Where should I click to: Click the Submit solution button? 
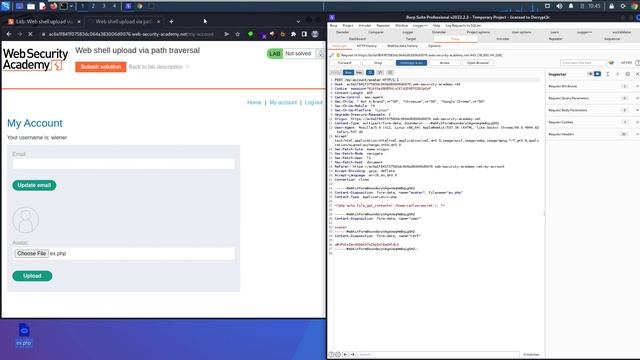(x=101, y=67)
